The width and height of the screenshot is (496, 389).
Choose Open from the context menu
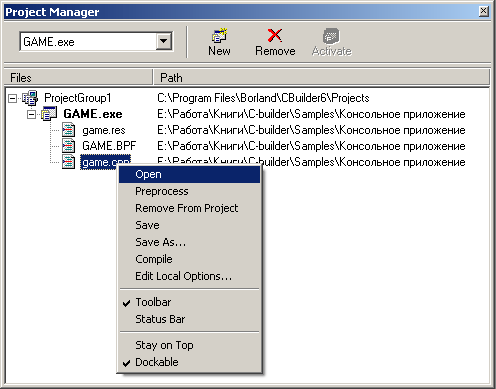point(189,175)
